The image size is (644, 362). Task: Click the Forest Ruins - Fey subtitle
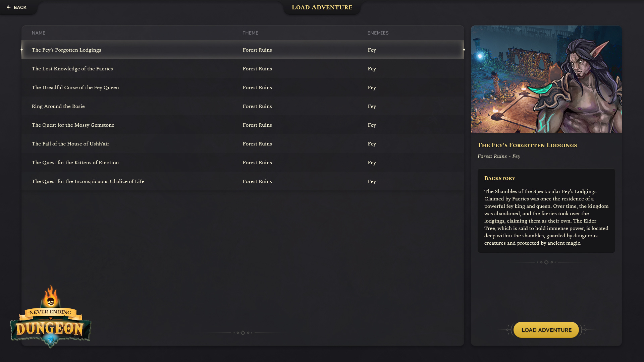[499, 156]
